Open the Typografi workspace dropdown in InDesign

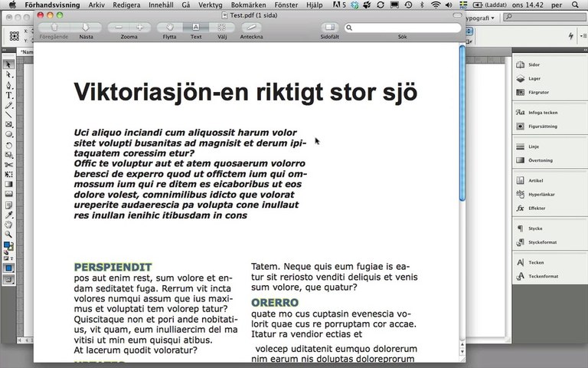pyautogui.click(x=480, y=18)
